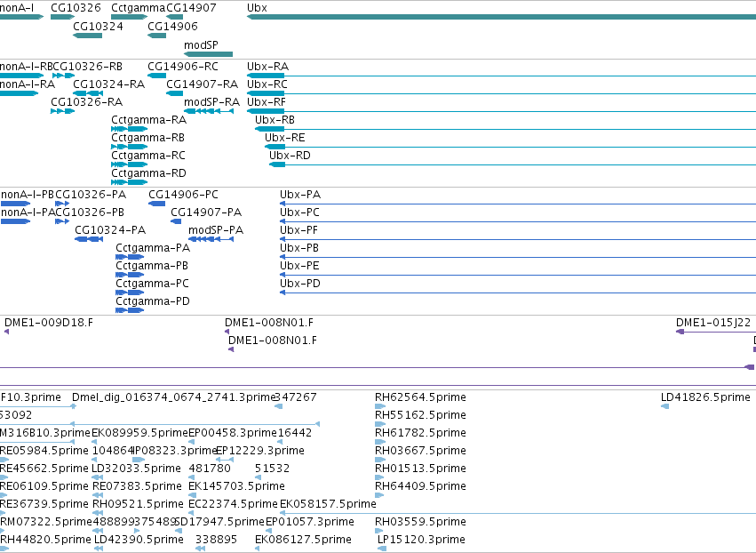Click the RH03559.5prime EST label
The image size is (756, 553).
[x=420, y=522]
